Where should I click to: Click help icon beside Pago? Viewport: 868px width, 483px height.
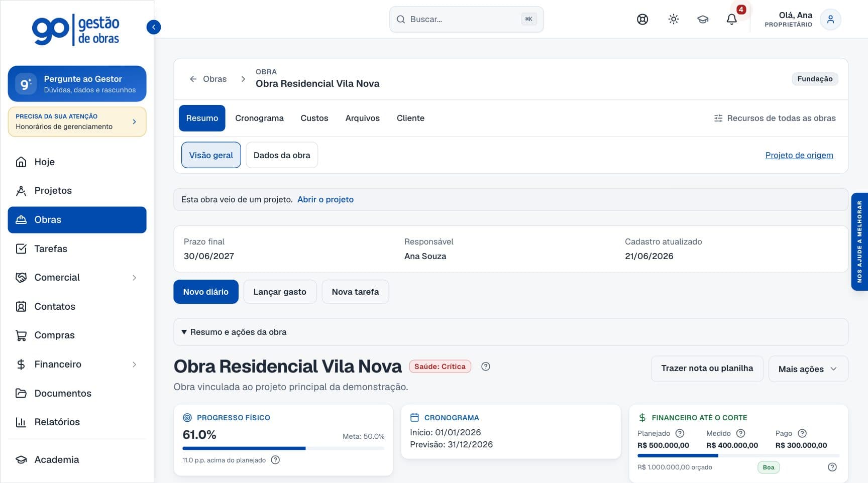802,433
